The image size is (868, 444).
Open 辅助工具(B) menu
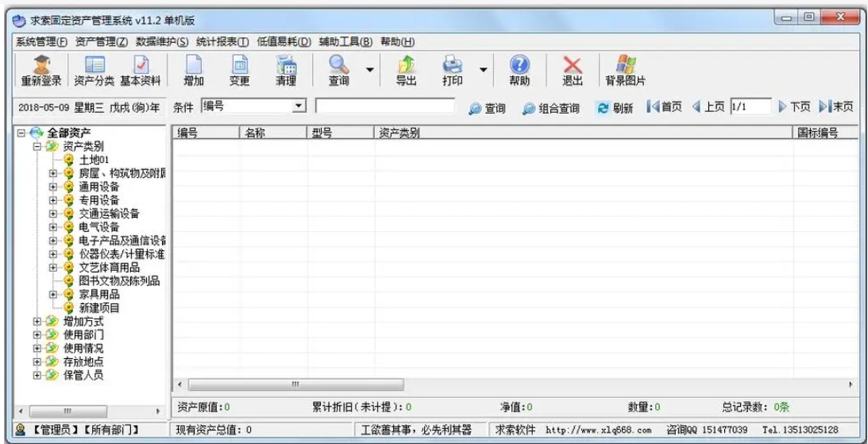pyautogui.click(x=346, y=42)
